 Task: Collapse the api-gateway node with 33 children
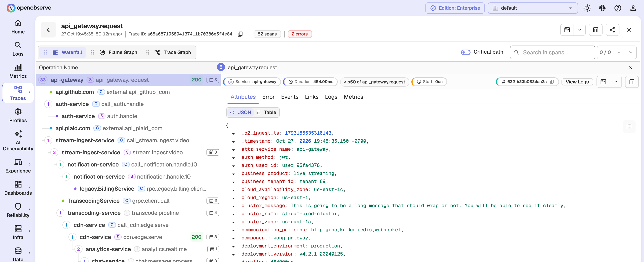pos(43,80)
